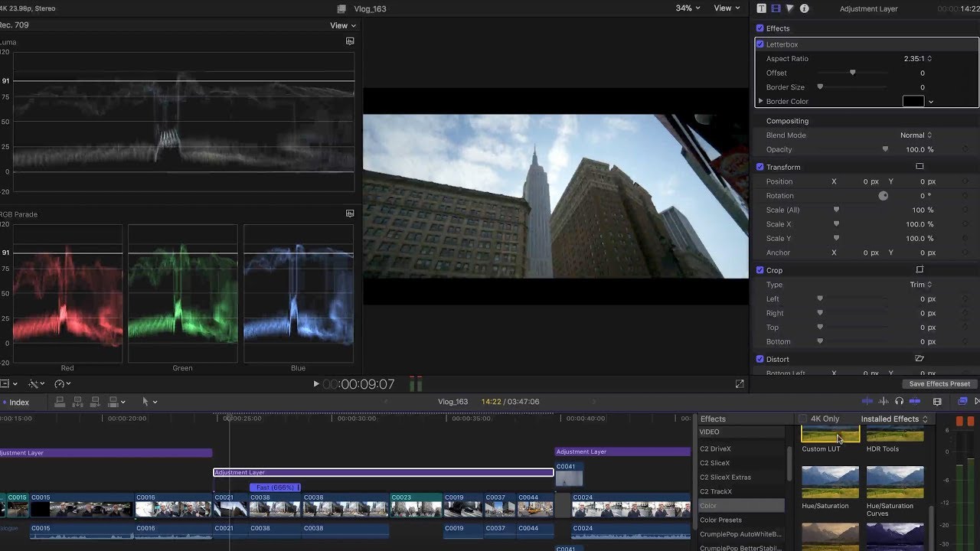Click the insert clip edit icon
Screen dimensions: 980x551
79,401
